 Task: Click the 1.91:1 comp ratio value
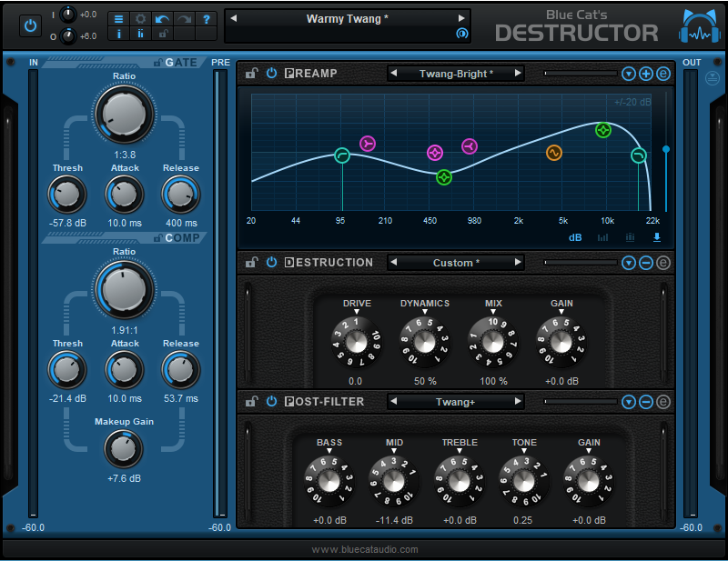tap(124, 330)
